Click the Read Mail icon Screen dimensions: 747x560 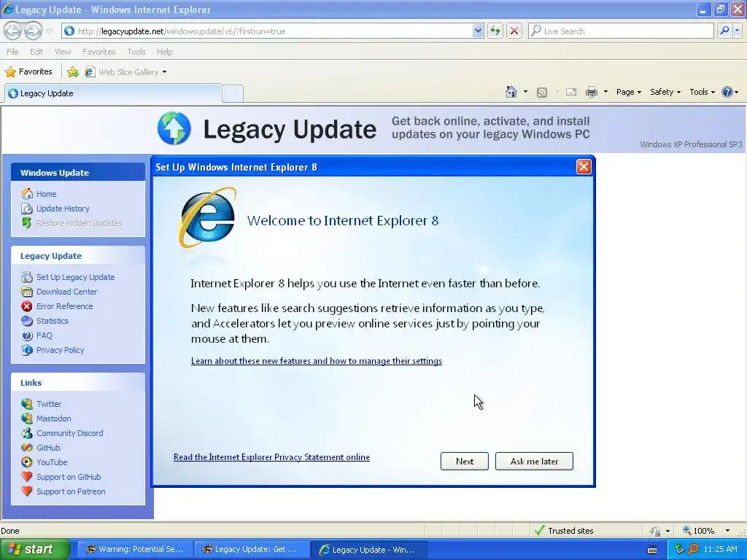tap(571, 92)
